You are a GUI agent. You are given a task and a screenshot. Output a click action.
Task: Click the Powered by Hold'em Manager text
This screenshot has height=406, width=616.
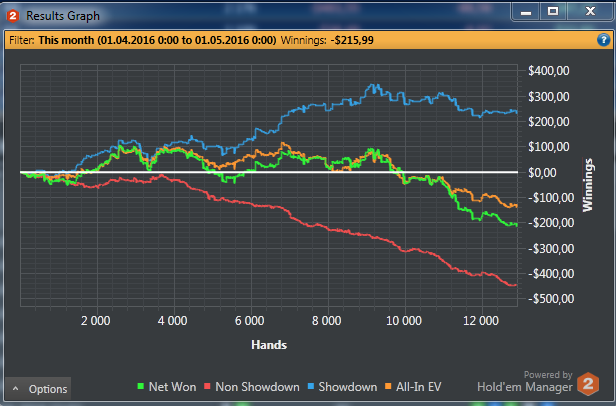525,382
